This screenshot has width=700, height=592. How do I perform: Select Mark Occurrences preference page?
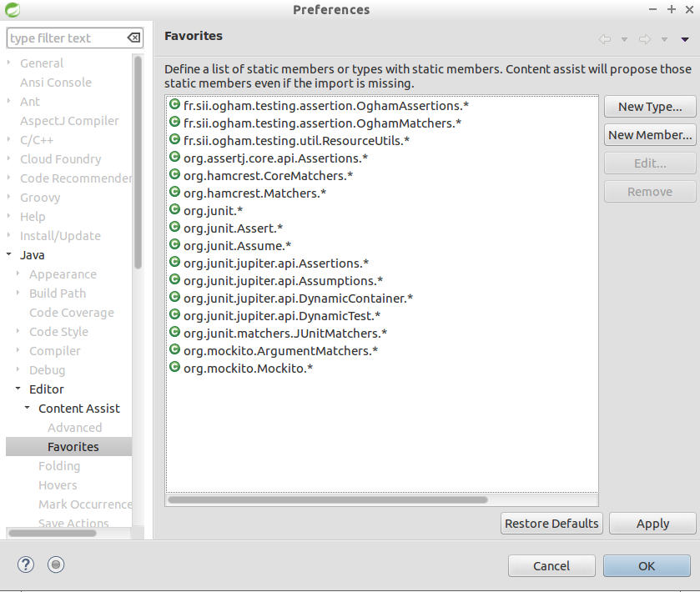click(x=85, y=504)
